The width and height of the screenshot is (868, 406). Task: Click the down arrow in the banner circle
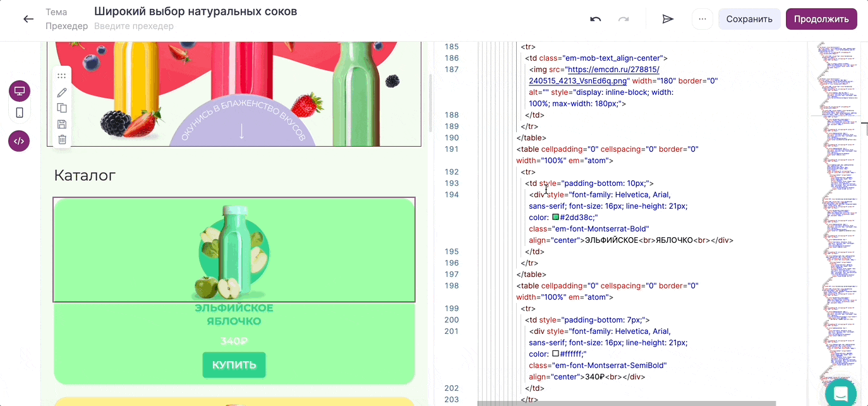(241, 131)
